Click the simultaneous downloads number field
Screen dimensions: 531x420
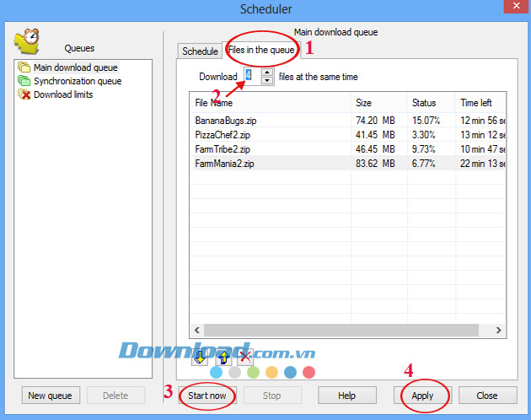pyautogui.click(x=252, y=76)
